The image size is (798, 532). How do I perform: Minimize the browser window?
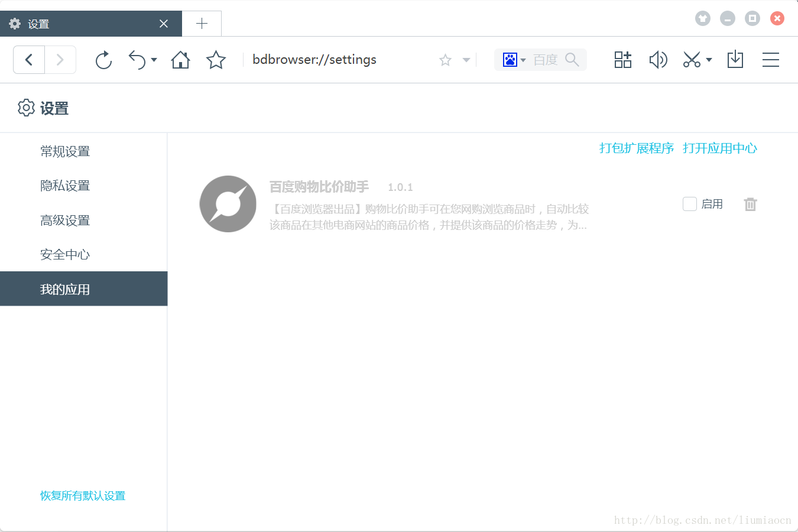728,18
